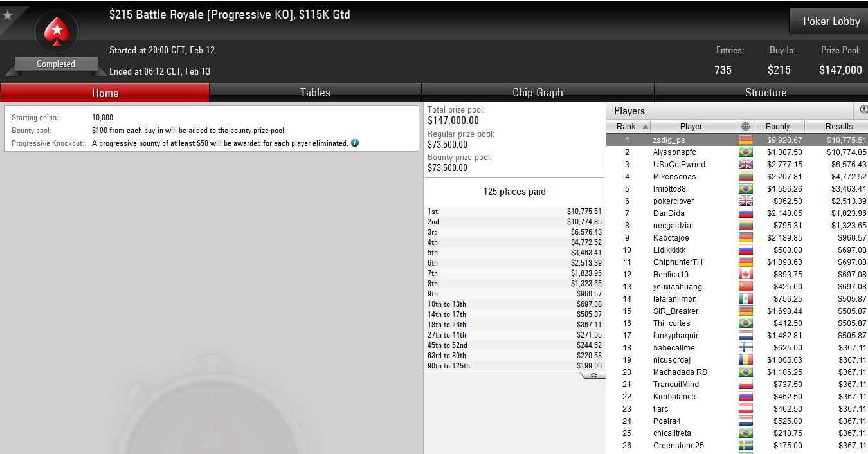868x454 pixels.
Task: Toggle Rank column sort arrow
Action: tap(645, 127)
